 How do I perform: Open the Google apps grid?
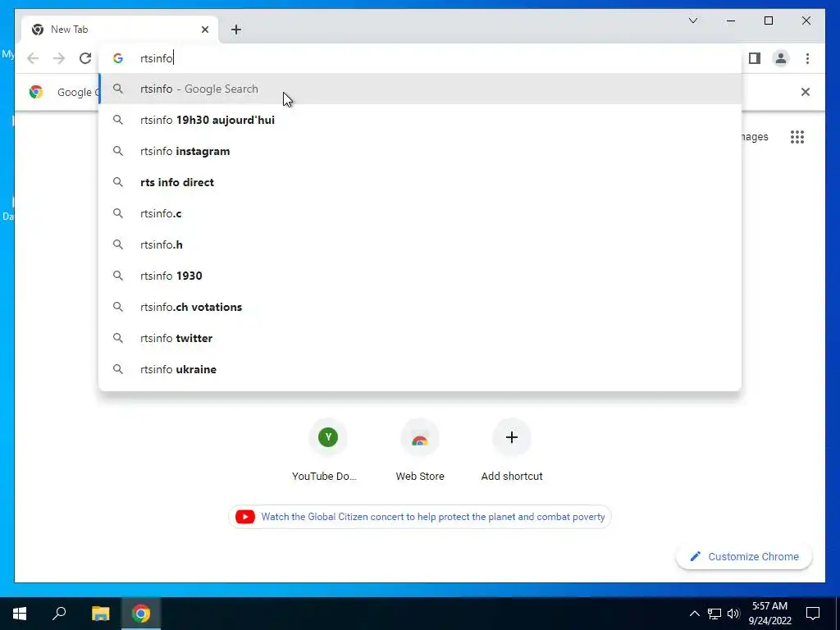coord(797,137)
